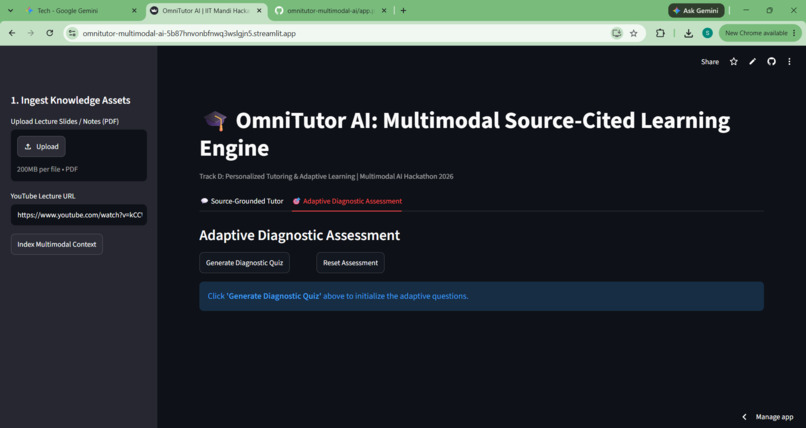Screen dimensions: 806x428
Task: Close the OmniTutor AI tab
Action: [x=259, y=10]
